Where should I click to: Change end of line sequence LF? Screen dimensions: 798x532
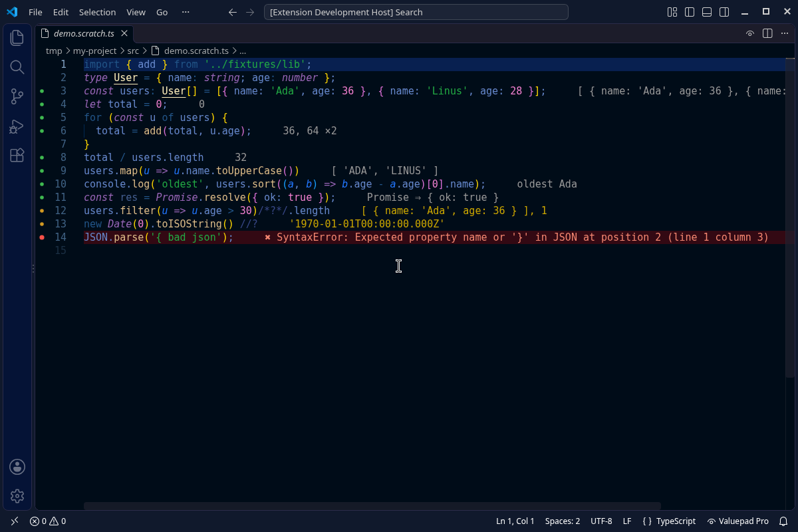pyautogui.click(x=627, y=521)
